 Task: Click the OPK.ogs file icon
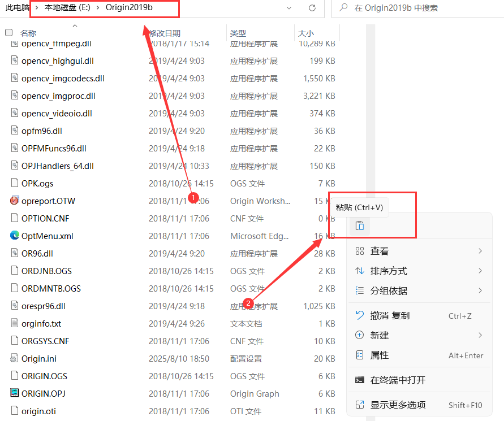[x=15, y=183]
